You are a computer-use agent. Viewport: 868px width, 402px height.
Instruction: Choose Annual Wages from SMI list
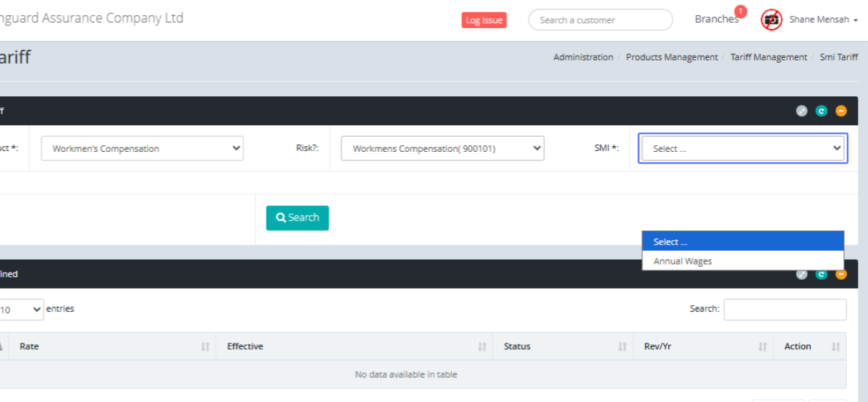(x=683, y=261)
